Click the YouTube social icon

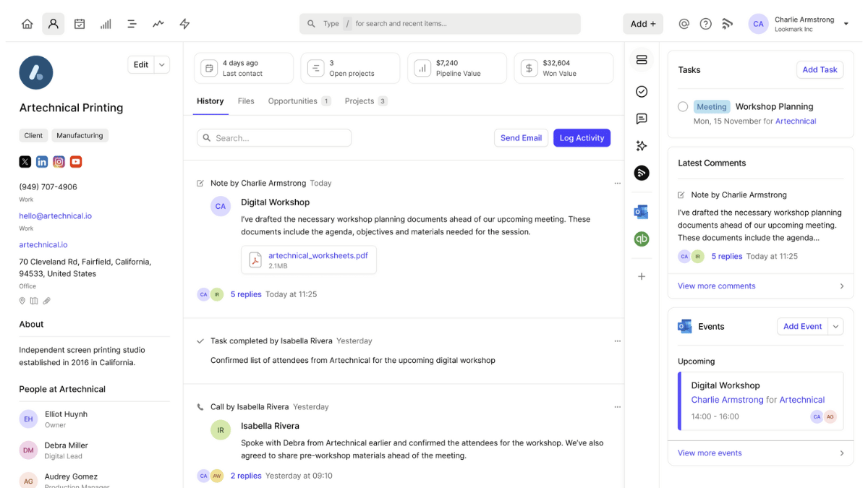(76, 162)
